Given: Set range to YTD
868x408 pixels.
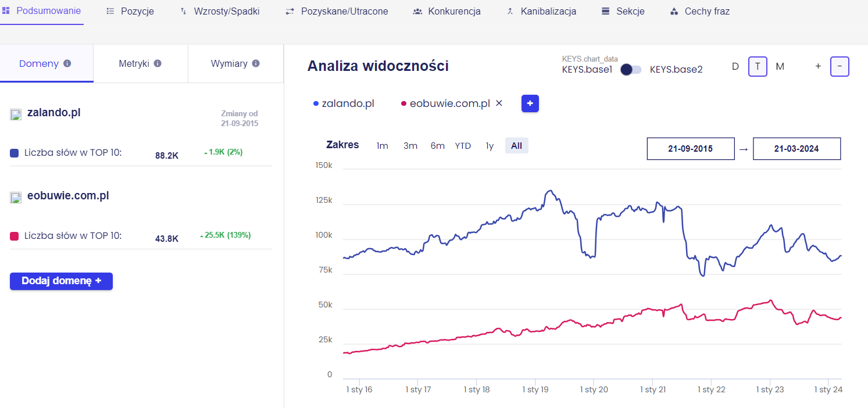Looking at the screenshot, I should tap(463, 146).
